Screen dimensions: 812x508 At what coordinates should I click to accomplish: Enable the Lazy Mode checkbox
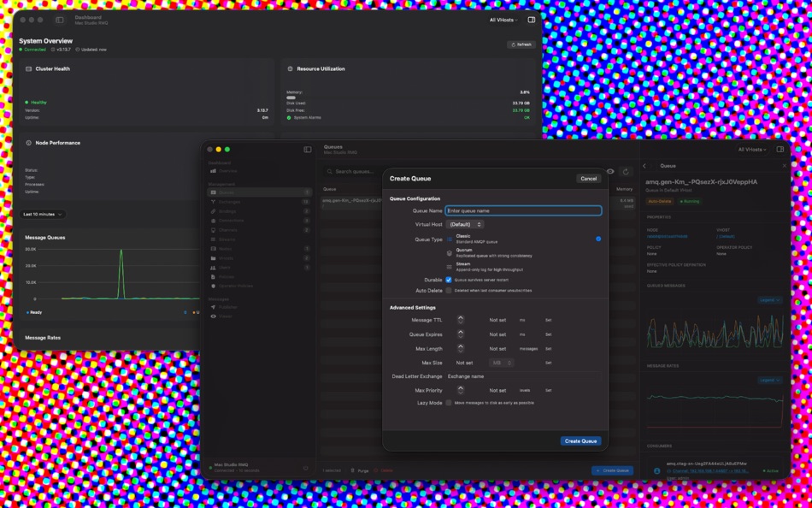click(449, 403)
